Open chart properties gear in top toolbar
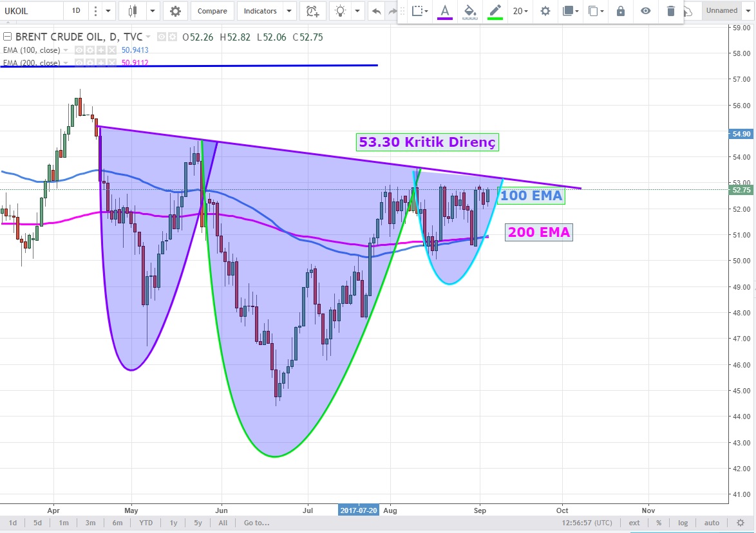This screenshot has height=533, width=756. click(175, 11)
